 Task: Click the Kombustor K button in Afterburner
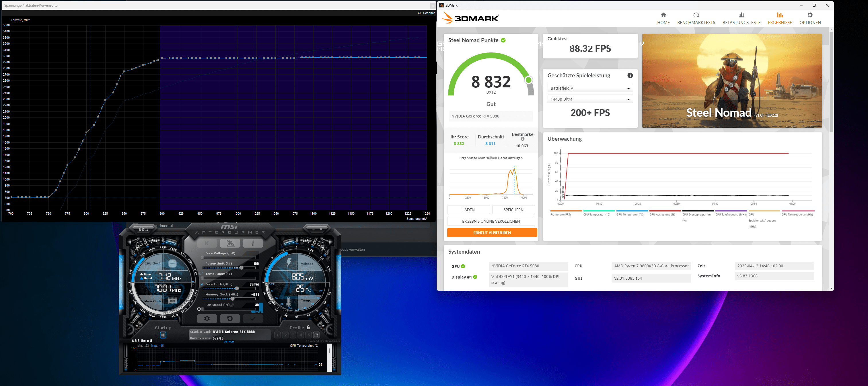click(207, 243)
